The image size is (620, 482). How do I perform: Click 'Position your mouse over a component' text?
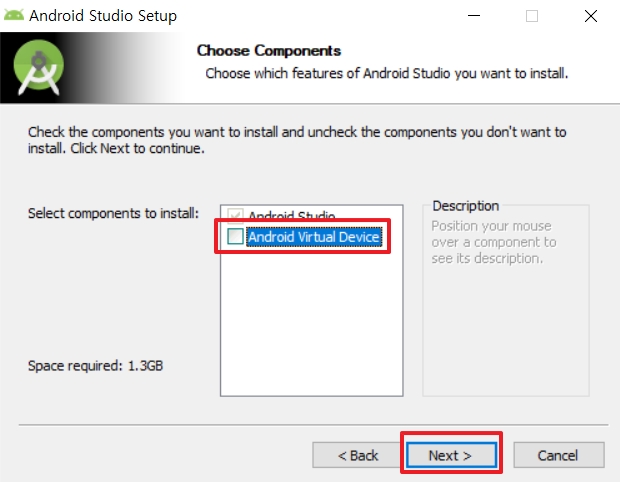coord(494,242)
